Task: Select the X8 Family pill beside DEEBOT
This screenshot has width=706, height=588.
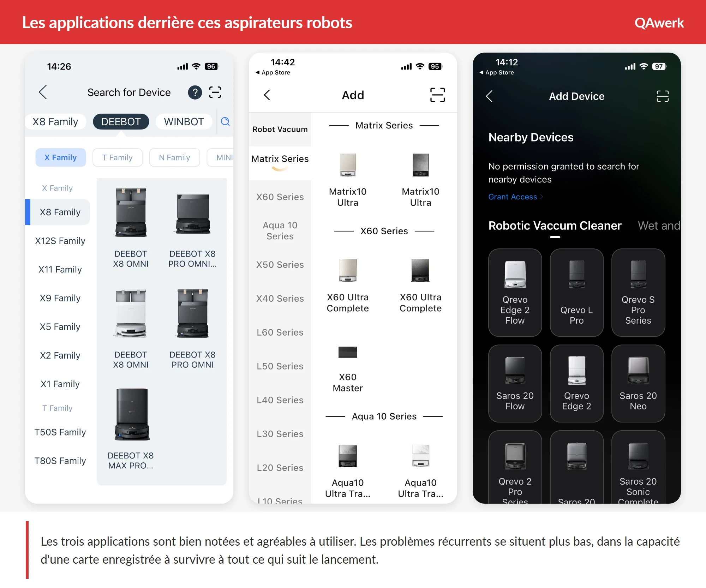Action: click(55, 122)
